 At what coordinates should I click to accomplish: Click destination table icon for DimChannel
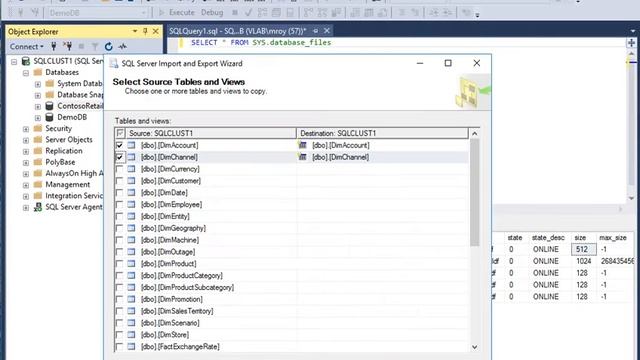tap(302, 157)
